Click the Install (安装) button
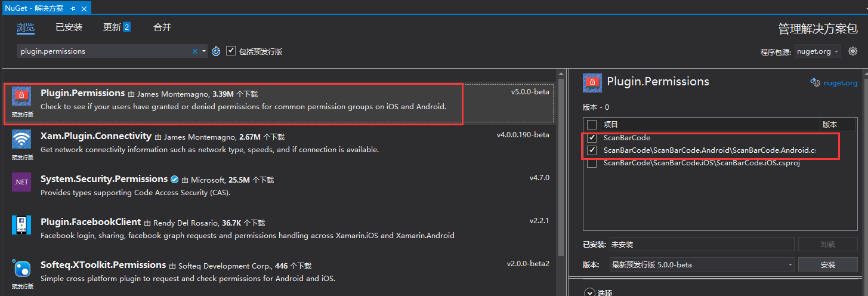 pyautogui.click(x=828, y=264)
